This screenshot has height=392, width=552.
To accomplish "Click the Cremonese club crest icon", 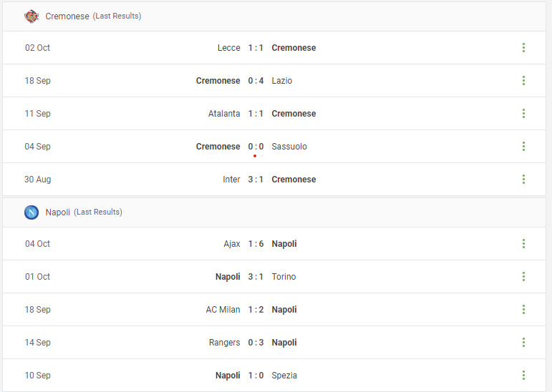I will click(x=32, y=16).
